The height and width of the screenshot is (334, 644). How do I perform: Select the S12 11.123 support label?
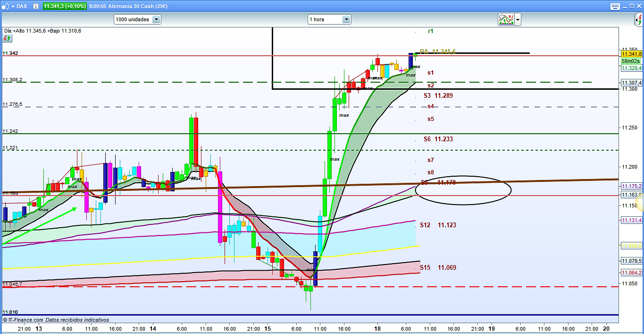pyautogui.click(x=438, y=225)
